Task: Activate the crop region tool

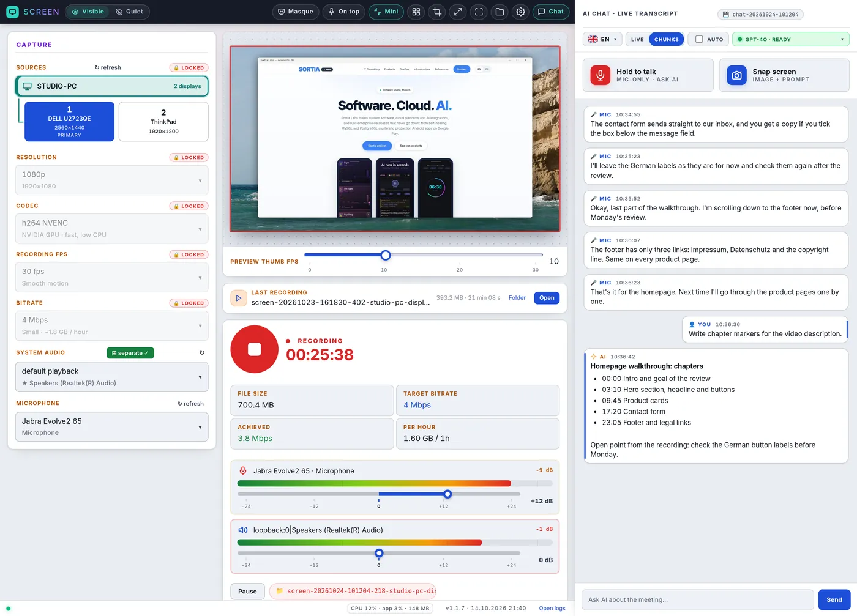Action: [437, 12]
